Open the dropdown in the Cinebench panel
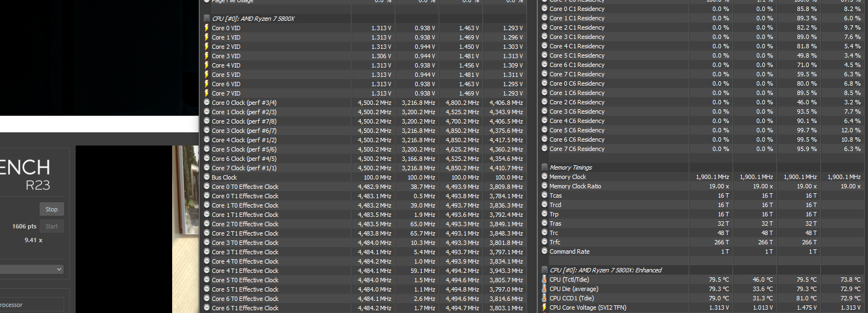Image resolution: width=868 pixels, height=313 pixels. [x=32, y=269]
